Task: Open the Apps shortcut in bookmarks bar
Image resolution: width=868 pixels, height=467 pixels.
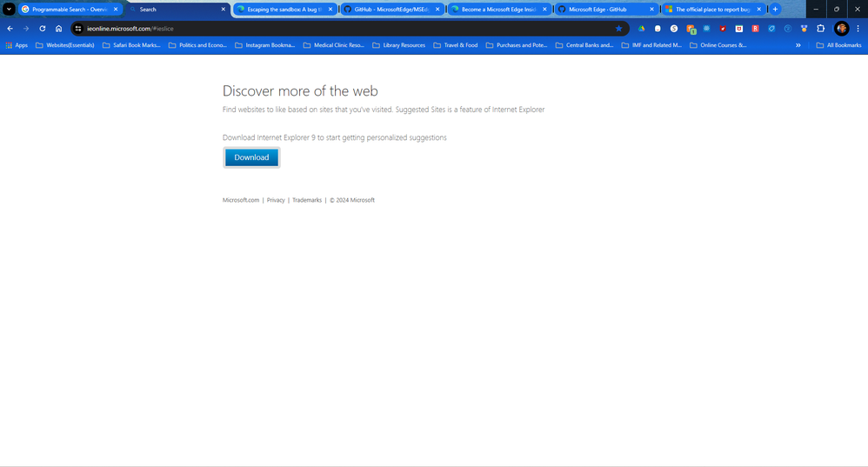Action: (x=17, y=45)
